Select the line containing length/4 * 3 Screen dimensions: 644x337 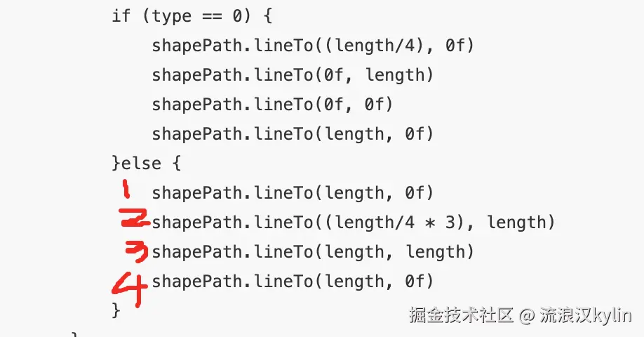pos(353,223)
